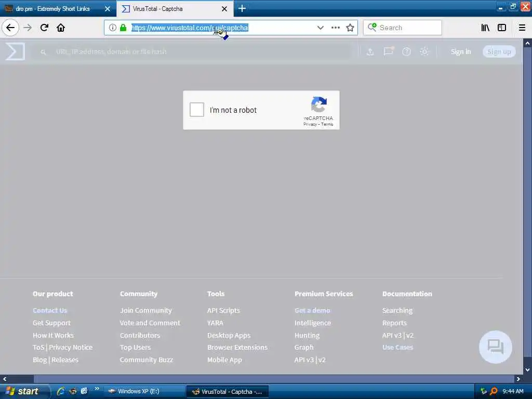Open the VirusTotal help question icon

[x=406, y=51]
